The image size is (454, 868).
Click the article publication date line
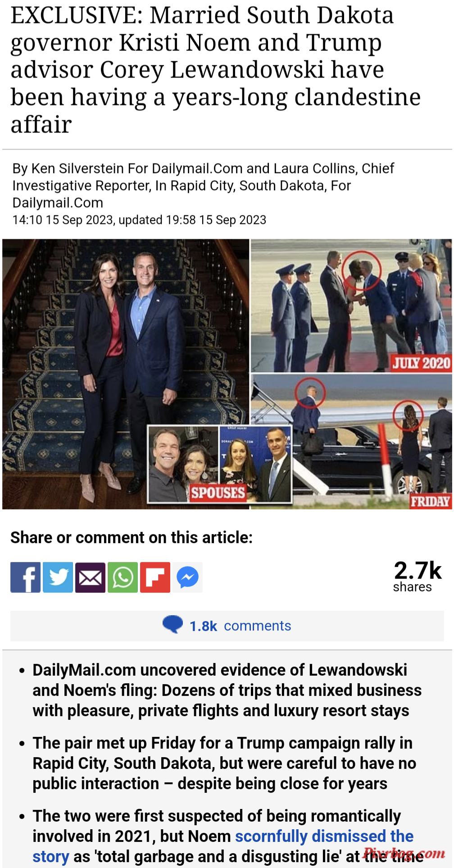[x=139, y=220]
